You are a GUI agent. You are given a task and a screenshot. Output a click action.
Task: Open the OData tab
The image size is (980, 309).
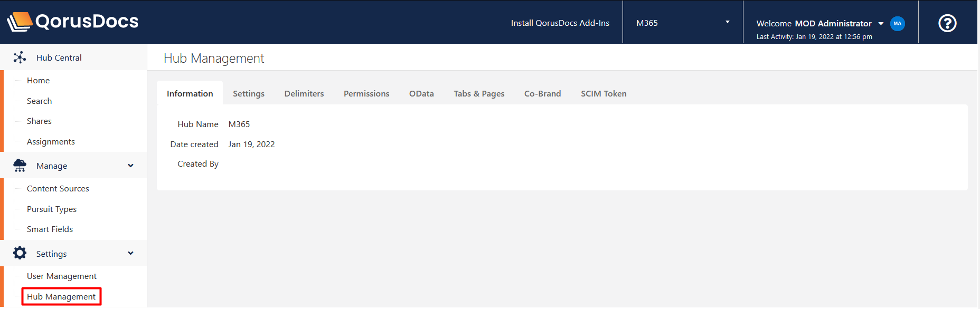(421, 93)
